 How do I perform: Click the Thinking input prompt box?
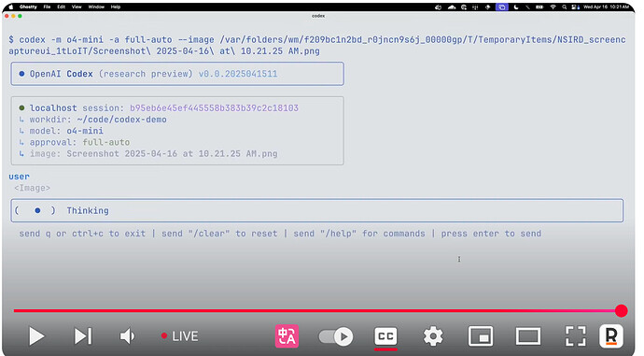316,210
